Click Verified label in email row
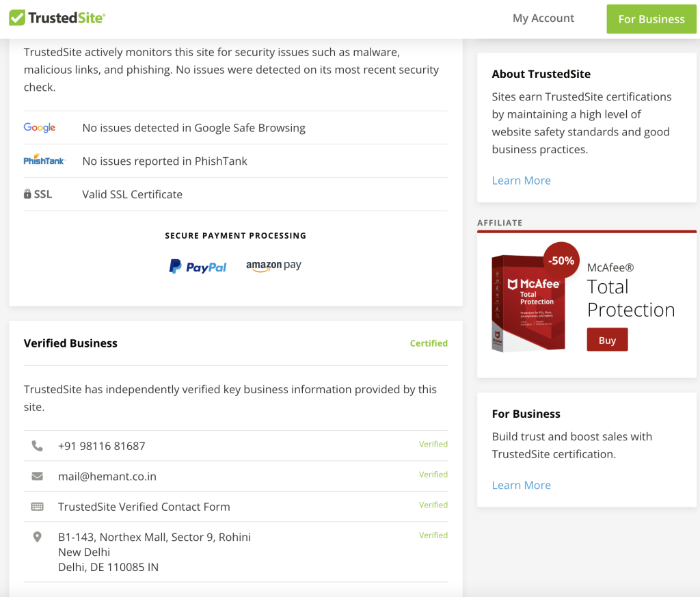 click(433, 475)
